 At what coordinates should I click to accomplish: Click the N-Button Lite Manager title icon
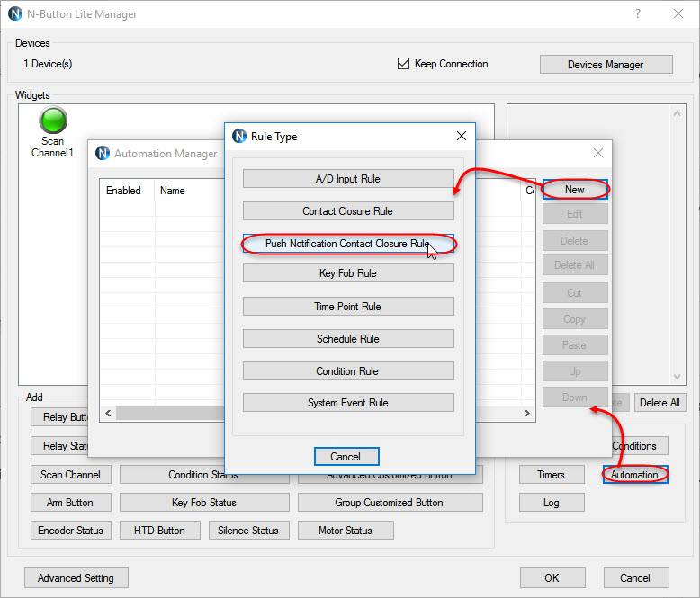(15, 13)
